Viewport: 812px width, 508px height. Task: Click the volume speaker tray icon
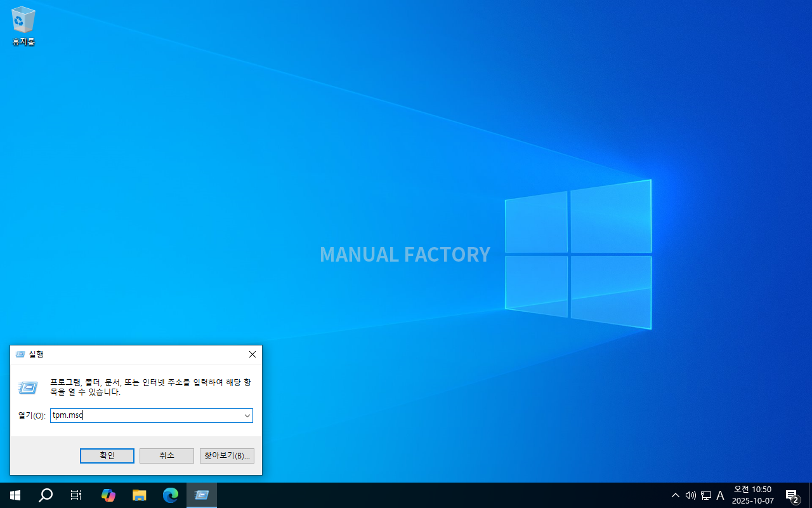pyautogui.click(x=691, y=495)
